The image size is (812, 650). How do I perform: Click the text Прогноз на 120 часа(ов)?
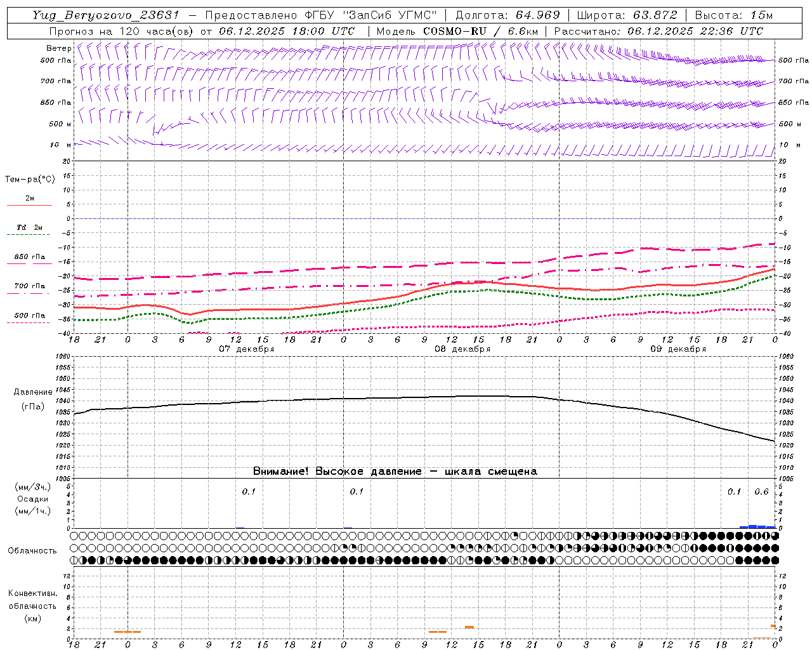click(x=122, y=31)
